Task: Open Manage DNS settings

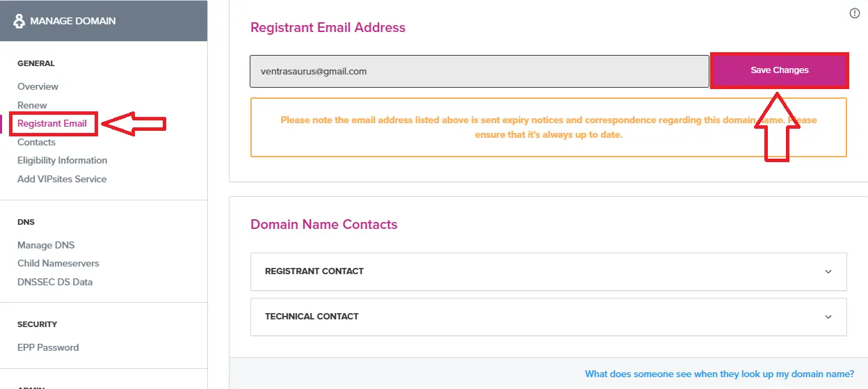Action: click(x=46, y=245)
